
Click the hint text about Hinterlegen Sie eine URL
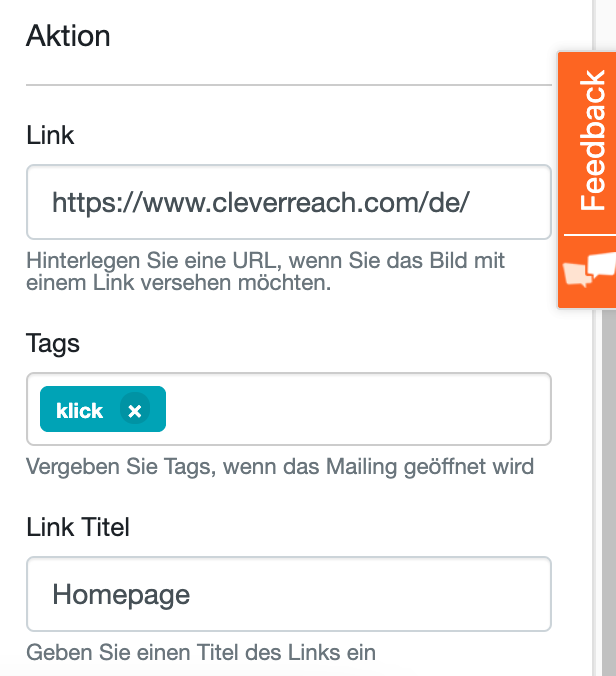[266, 272]
